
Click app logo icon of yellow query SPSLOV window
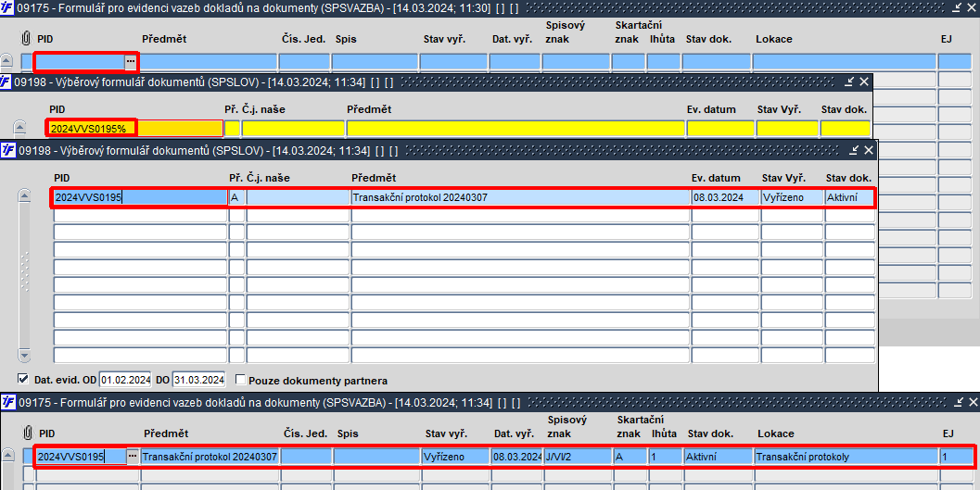6,82
